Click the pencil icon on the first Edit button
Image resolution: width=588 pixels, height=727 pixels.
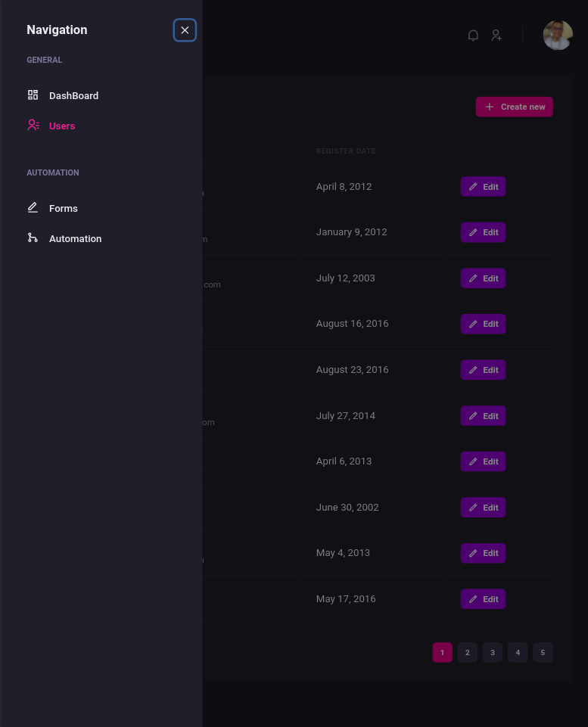[x=473, y=186]
